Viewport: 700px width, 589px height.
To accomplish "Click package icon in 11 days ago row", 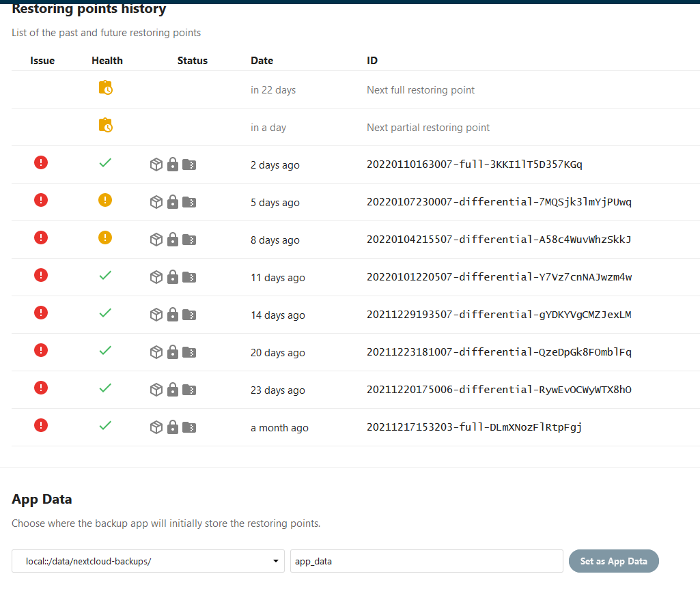I will click(156, 277).
